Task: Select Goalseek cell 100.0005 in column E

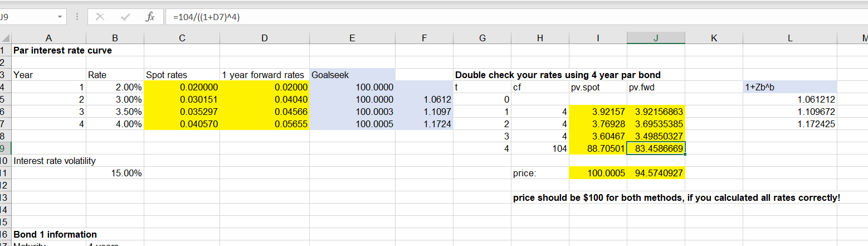Action: 352,124
